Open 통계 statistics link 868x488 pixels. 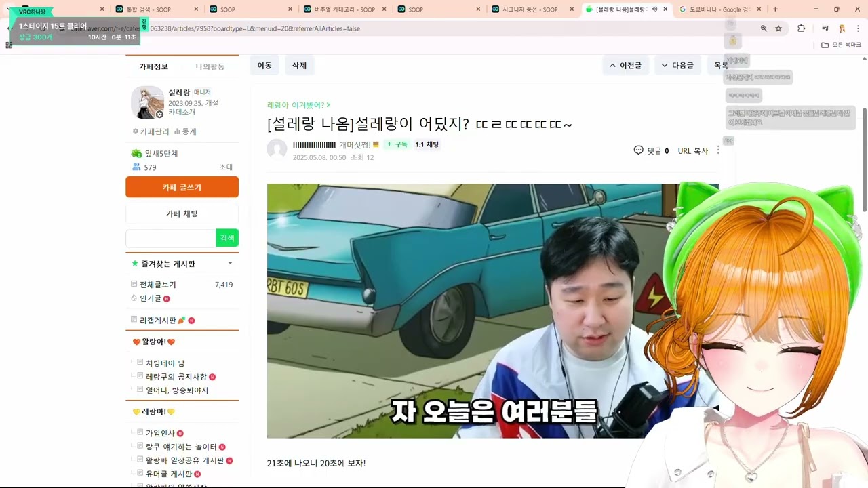185,131
